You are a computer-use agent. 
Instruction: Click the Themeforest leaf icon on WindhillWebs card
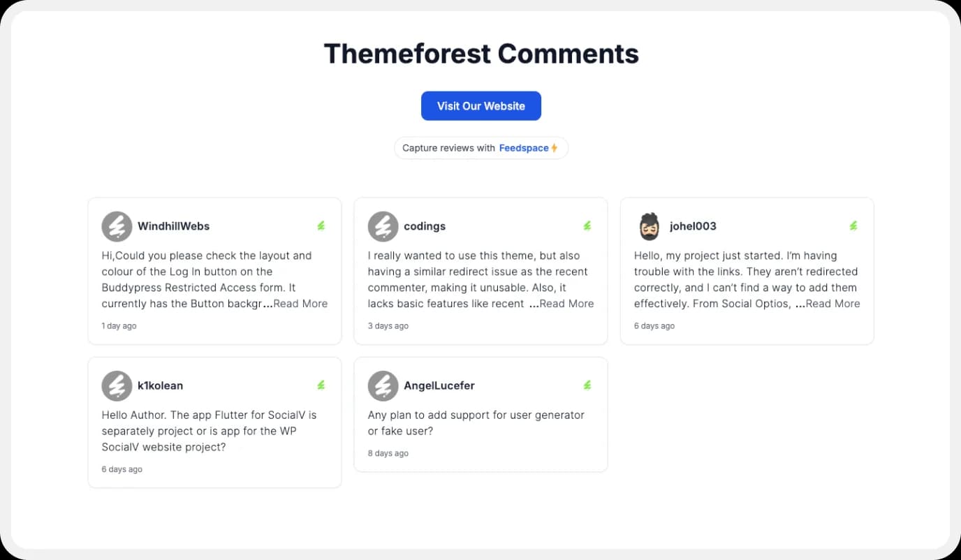click(x=321, y=226)
